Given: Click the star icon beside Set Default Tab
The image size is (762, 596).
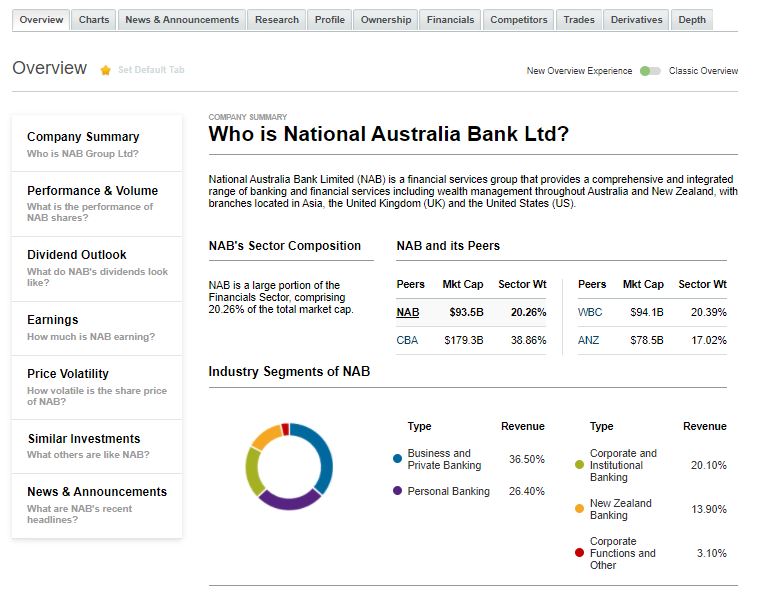Looking at the screenshot, I should click(105, 70).
